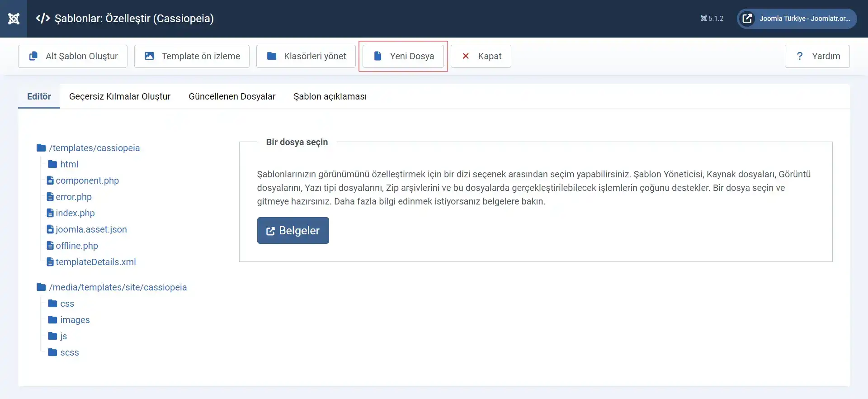Create a new file with Yeni Dosya

[x=403, y=56]
